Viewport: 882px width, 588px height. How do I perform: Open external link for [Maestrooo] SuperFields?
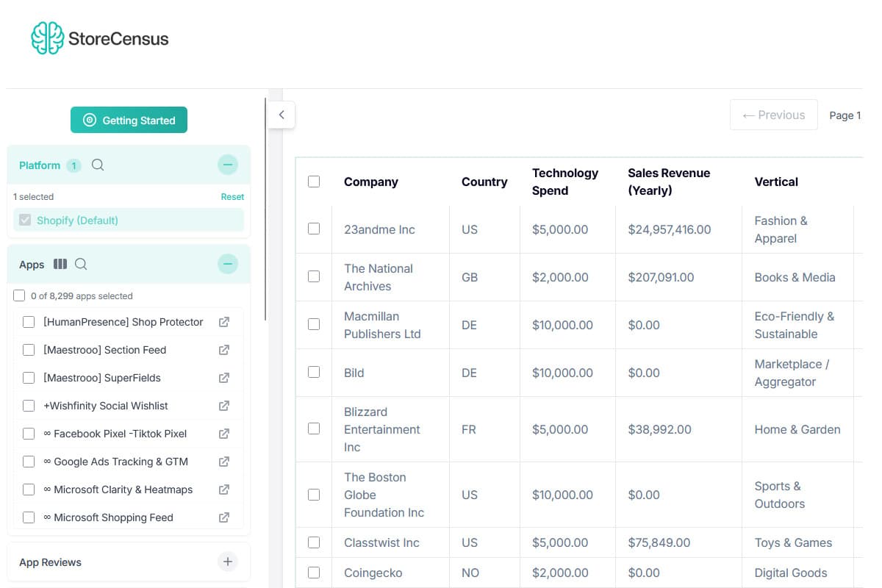pos(224,378)
